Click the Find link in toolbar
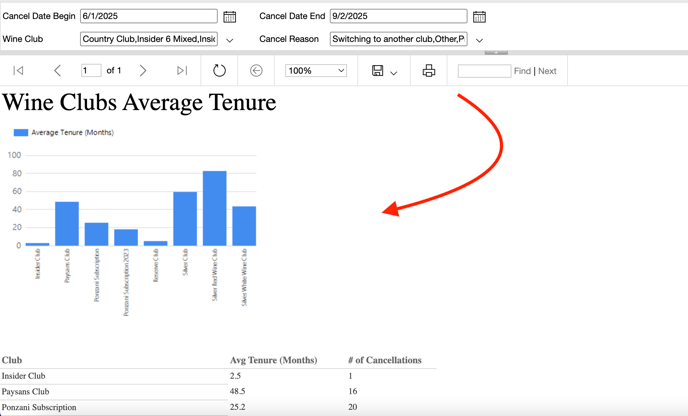 coord(522,72)
